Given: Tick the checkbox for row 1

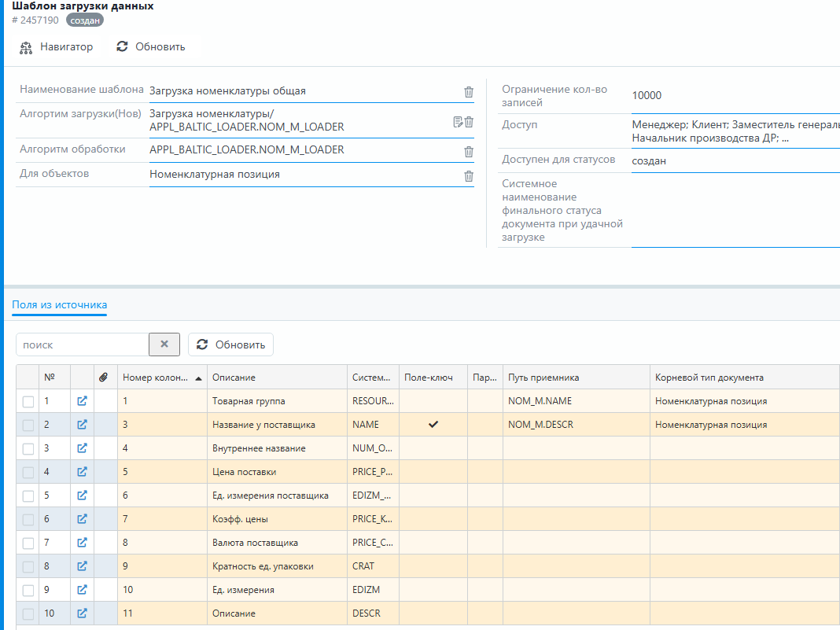Looking at the screenshot, I should 28,402.
